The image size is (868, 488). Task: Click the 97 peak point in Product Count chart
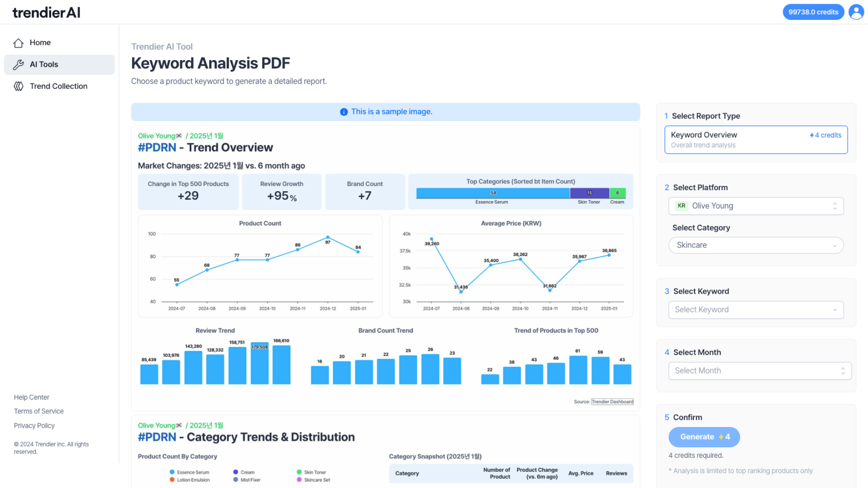(x=328, y=237)
